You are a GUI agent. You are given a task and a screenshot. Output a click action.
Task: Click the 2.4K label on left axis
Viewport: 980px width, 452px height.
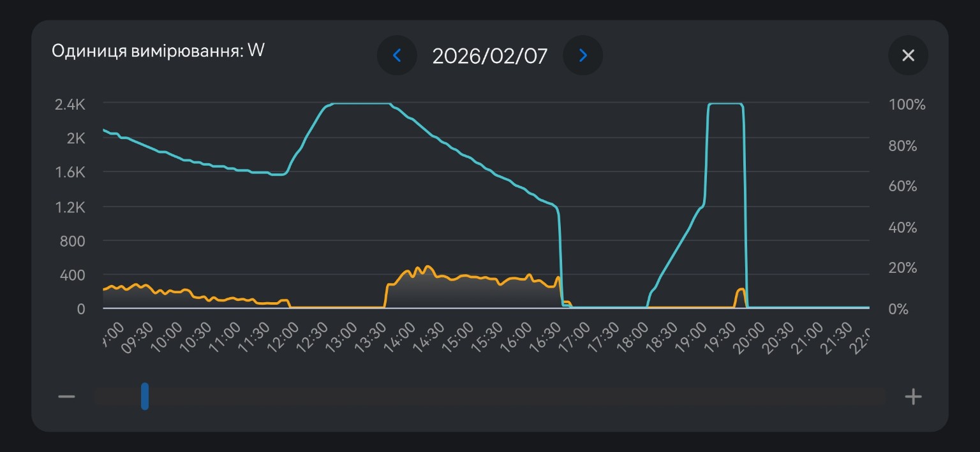[70, 105]
